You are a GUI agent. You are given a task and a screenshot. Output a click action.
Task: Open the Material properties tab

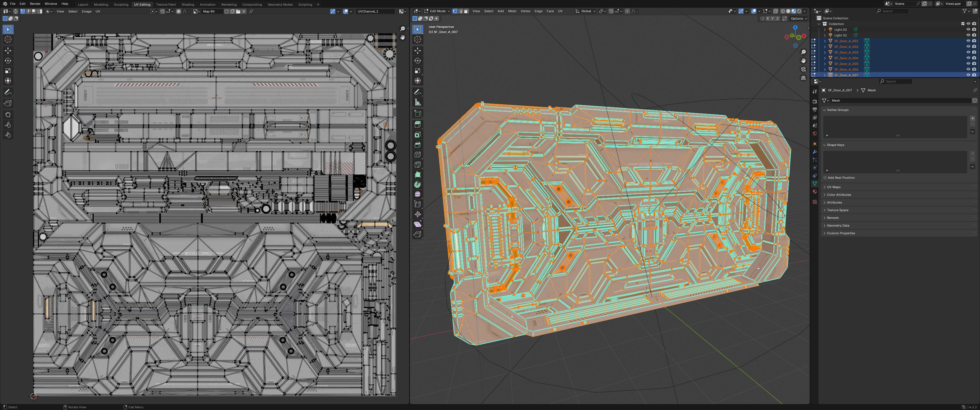pos(814,192)
